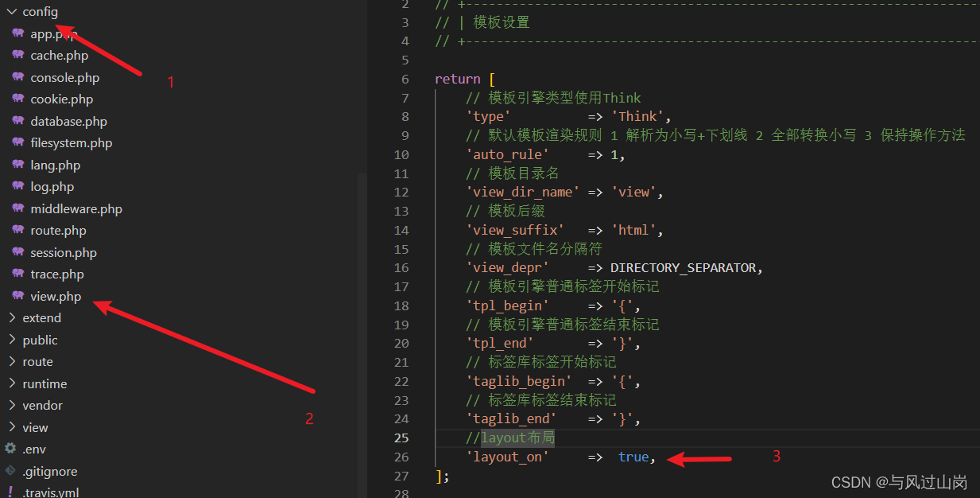Click the PHP icon beside route.php

(x=18, y=230)
